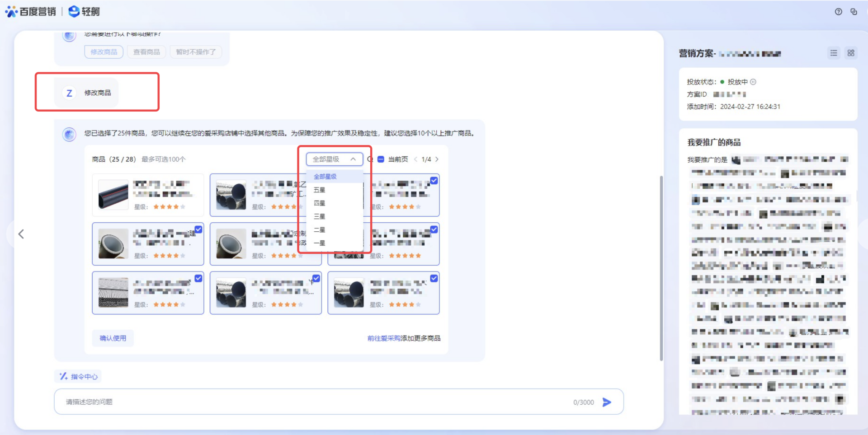Click the pause icon beside 投放中

pyautogui.click(x=753, y=82)
